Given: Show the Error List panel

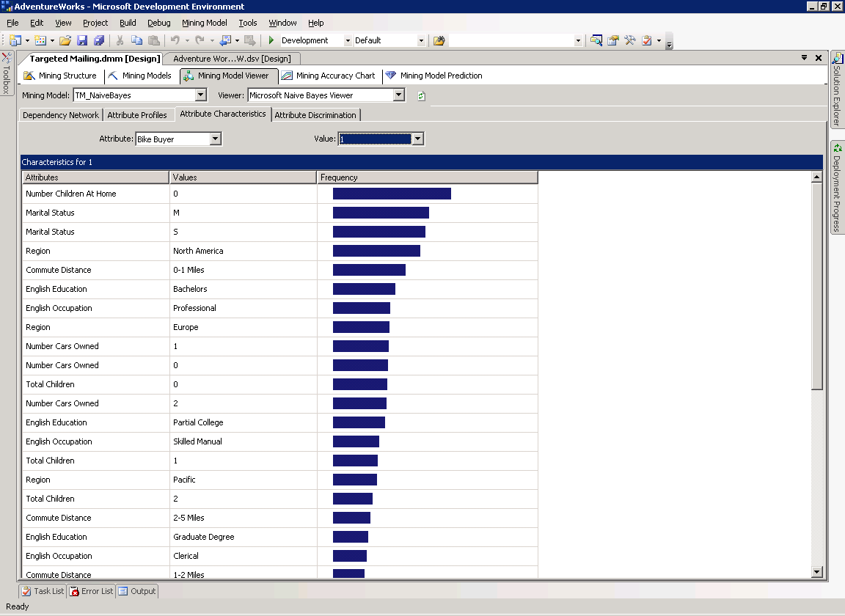Looking at the screenshot, I should (92, 591).
